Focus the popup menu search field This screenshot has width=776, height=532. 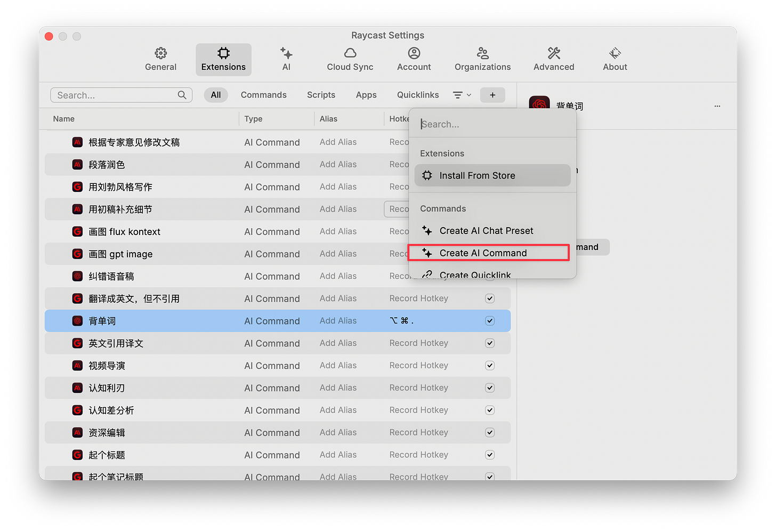(x=492, y=124)
